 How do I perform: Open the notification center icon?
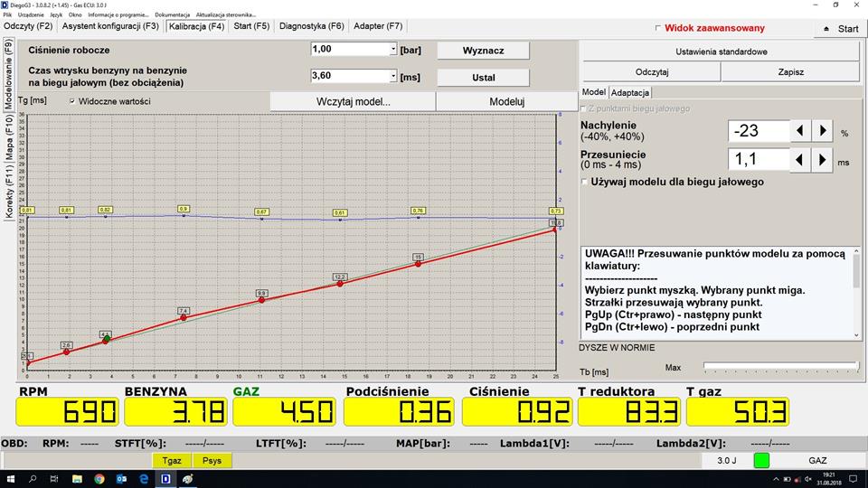(853, 479)
